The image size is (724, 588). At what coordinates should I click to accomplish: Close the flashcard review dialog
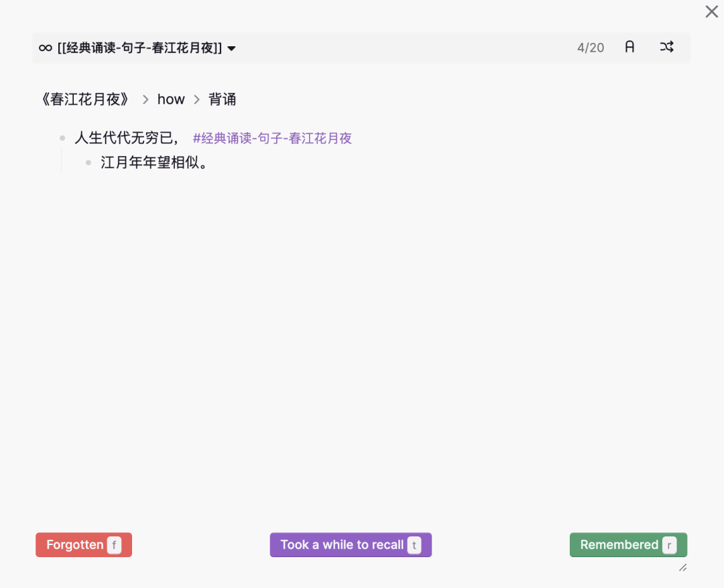(x=711, y=11)
